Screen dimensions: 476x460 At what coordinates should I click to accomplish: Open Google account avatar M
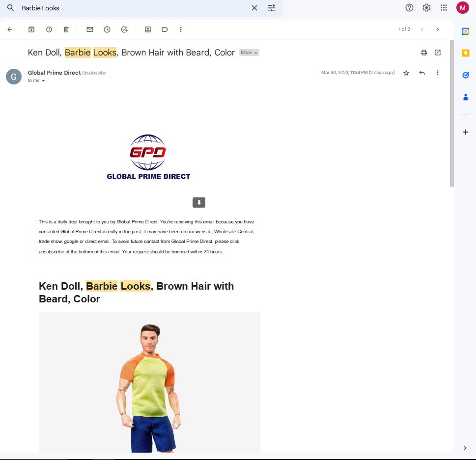pyautogui.click(x=463, y=8)
